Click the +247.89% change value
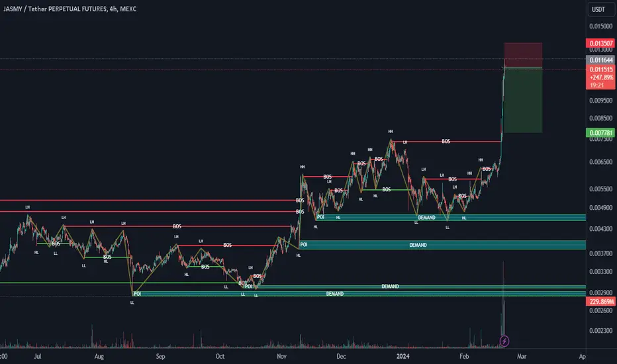 pyautogui.click(x=601, y=77)
